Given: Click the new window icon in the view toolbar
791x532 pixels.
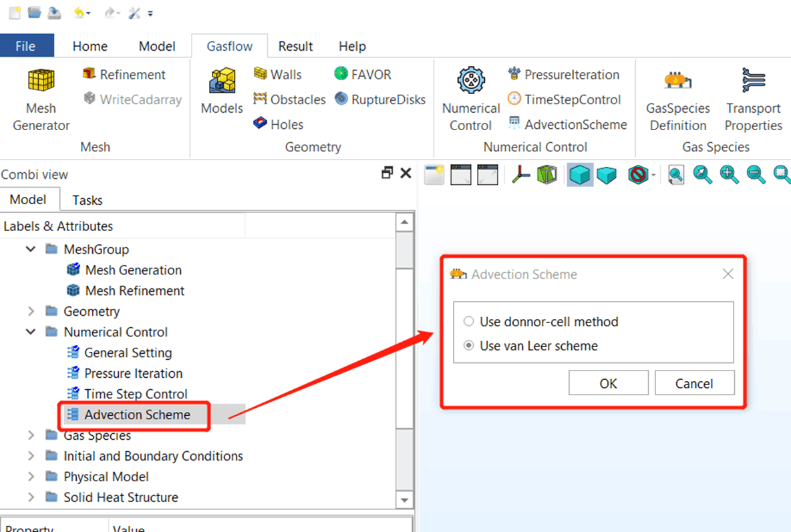Looking at the screenshot, I should pyautogui.click(x=434, y=174).
